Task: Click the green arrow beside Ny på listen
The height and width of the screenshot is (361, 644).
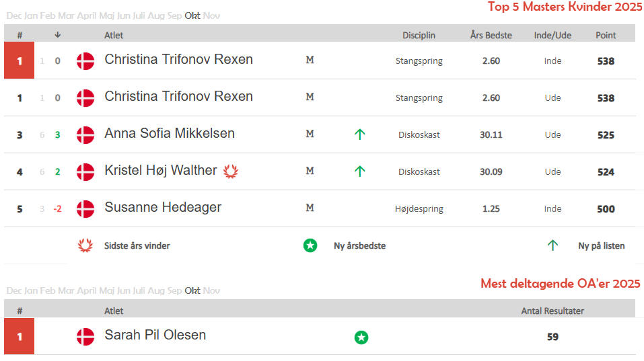Action: coord(552,245)
